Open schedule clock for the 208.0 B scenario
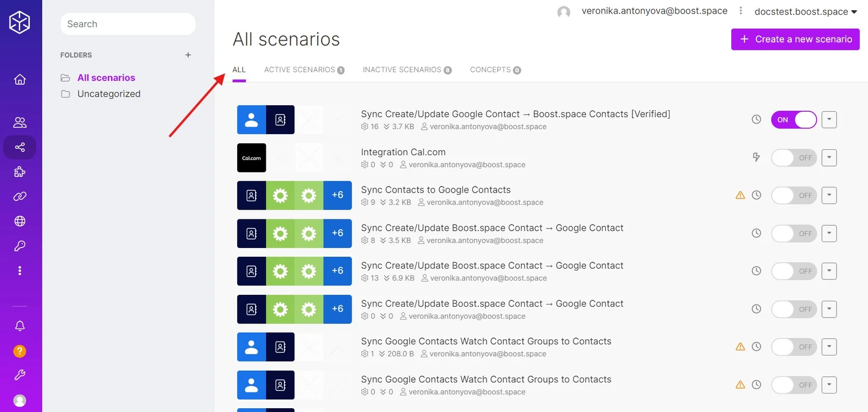Image resolution: width=868 pixels, height=412 pixels. [756, 347]
